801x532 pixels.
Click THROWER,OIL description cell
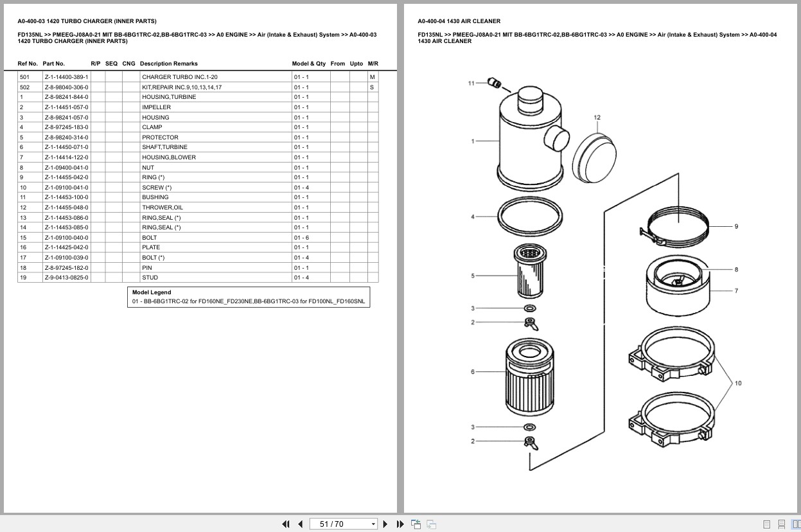[x=163, y=208]
